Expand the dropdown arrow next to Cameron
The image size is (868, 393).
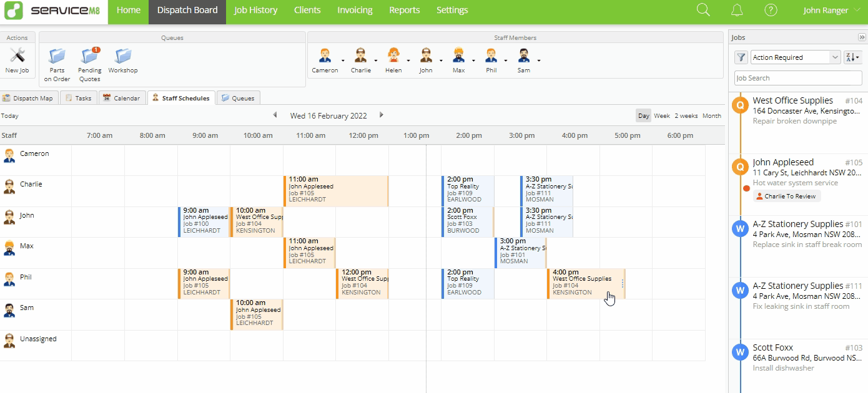tap(343, 61)
